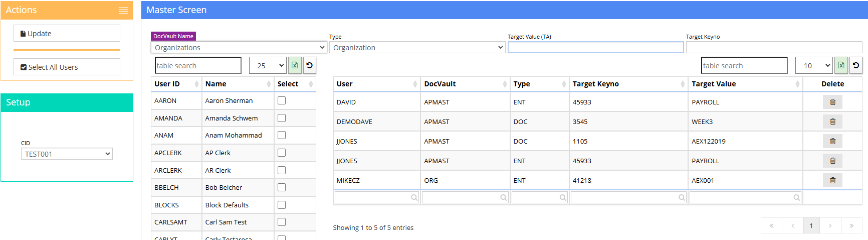Export the right table to Excel
This screenshot has width=868, height=240.
(x=841, y=65)
